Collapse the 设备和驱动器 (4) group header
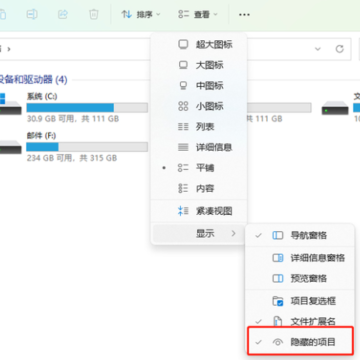 click(34, 80)
